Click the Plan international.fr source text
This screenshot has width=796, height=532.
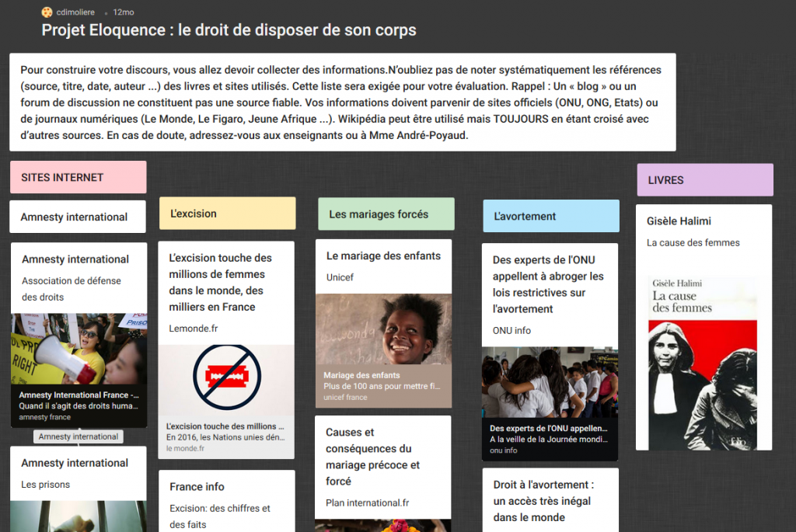pos(368,502)
